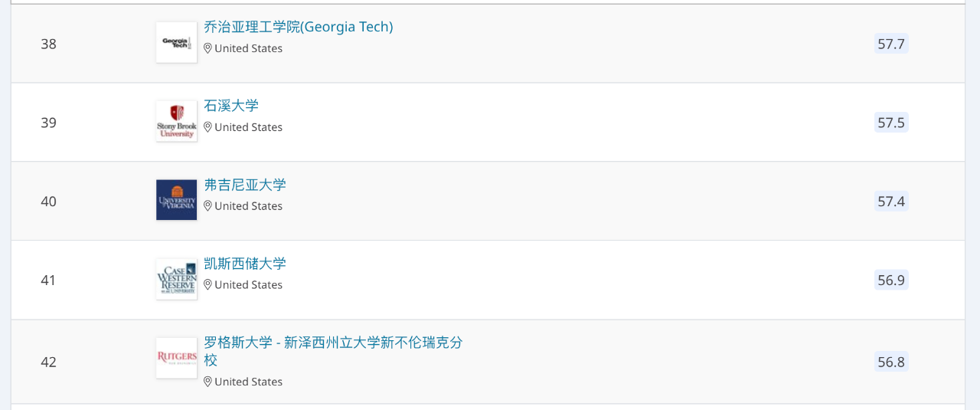Viewport: 980px width, 410px height.
Task: Open the 石溪大学 university link
Action: pos(231,106)
